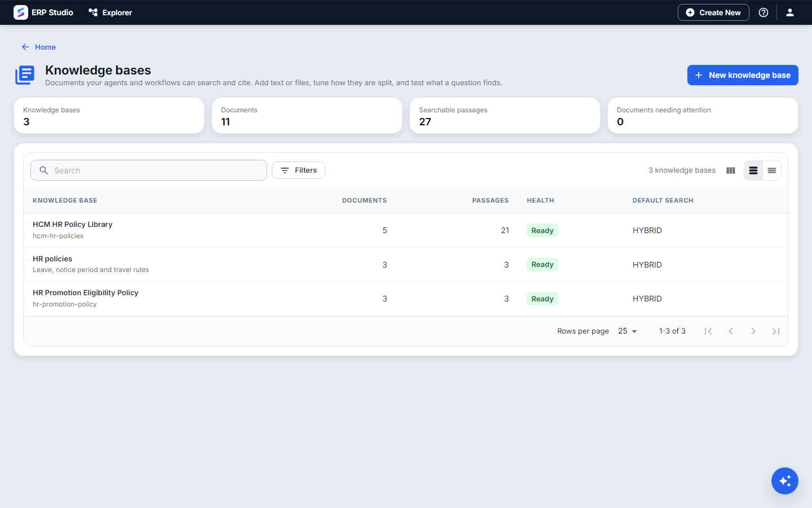Switch to compact row density view
812x508 pixels.
(772, 170)
